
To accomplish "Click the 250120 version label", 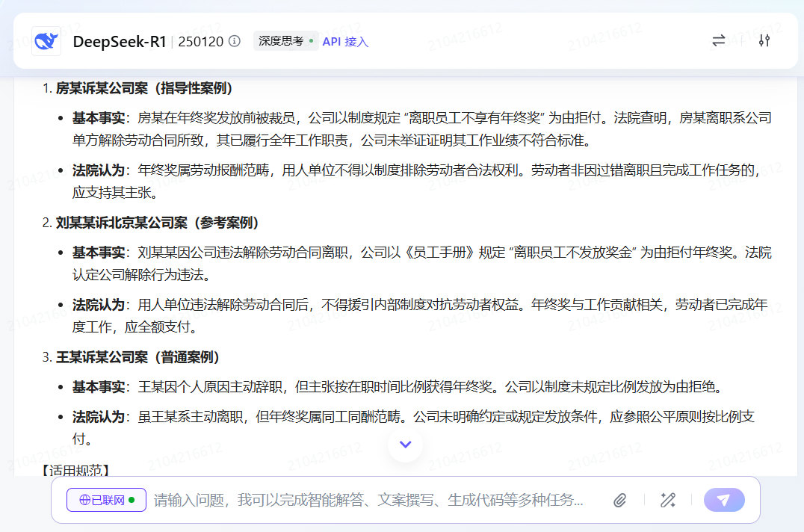I will point(201,41).
